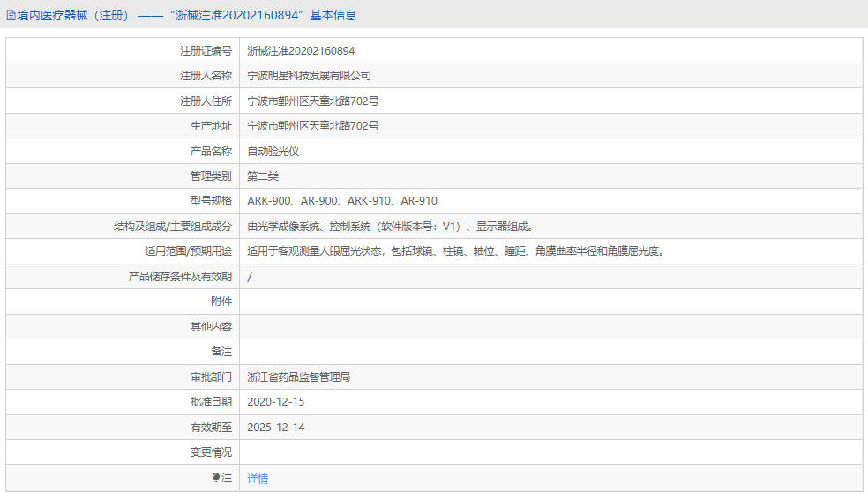This screenshot has height=499, width=868.
Task: Select approval date 2020-12-15
Action: (x=276, y=402)
